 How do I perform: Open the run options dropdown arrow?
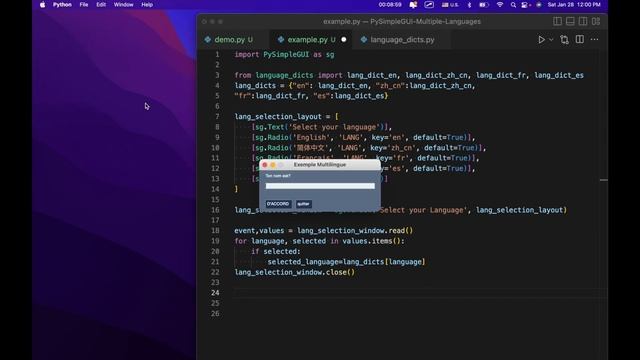(551, 40)
